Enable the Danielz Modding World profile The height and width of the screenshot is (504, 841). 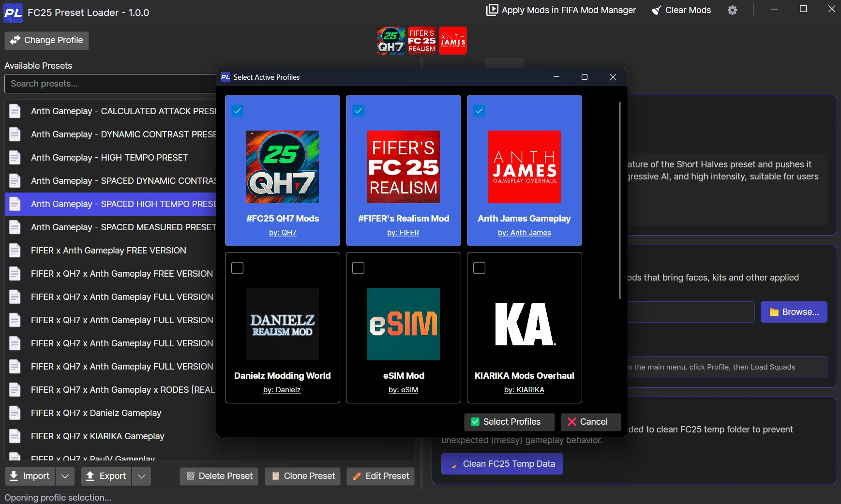coord(238,268)
